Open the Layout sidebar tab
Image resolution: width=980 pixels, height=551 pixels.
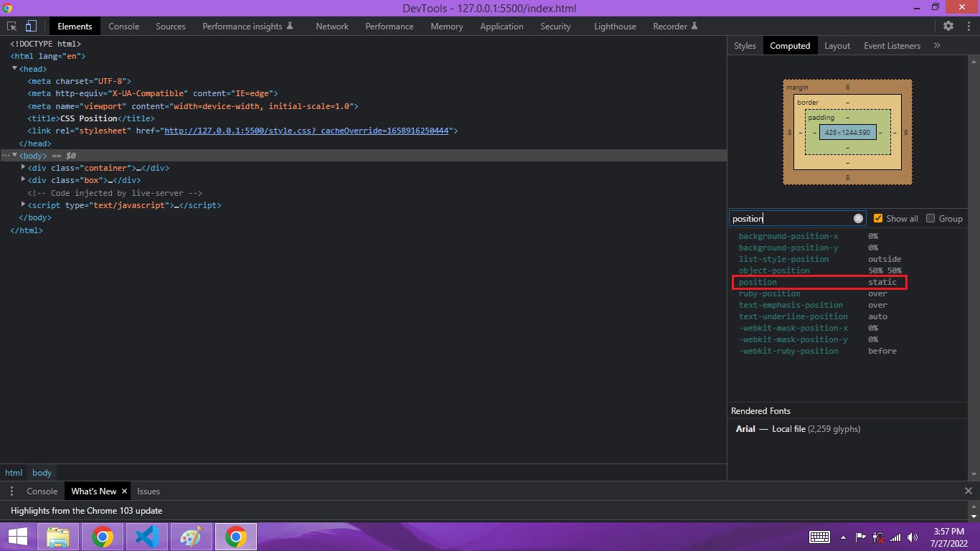837,45
